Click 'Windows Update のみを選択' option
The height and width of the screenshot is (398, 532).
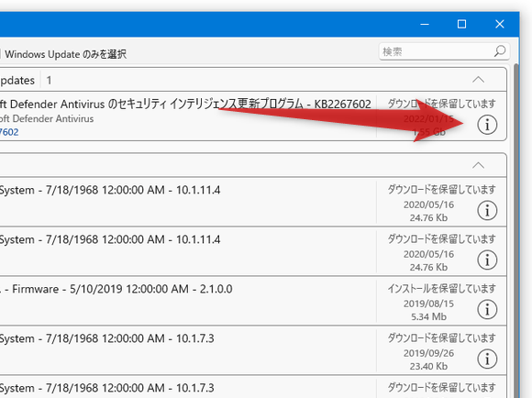(65, 54)
